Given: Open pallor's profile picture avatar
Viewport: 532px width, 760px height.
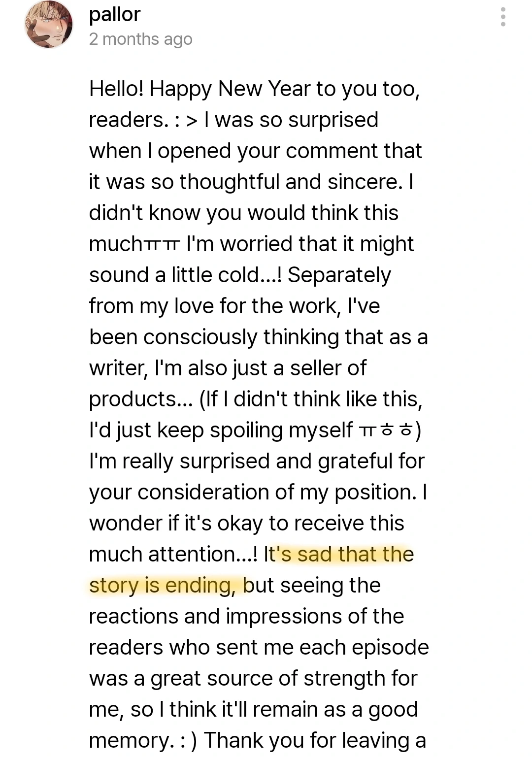Looking at the screenshot, I should [x=49, y=25].
